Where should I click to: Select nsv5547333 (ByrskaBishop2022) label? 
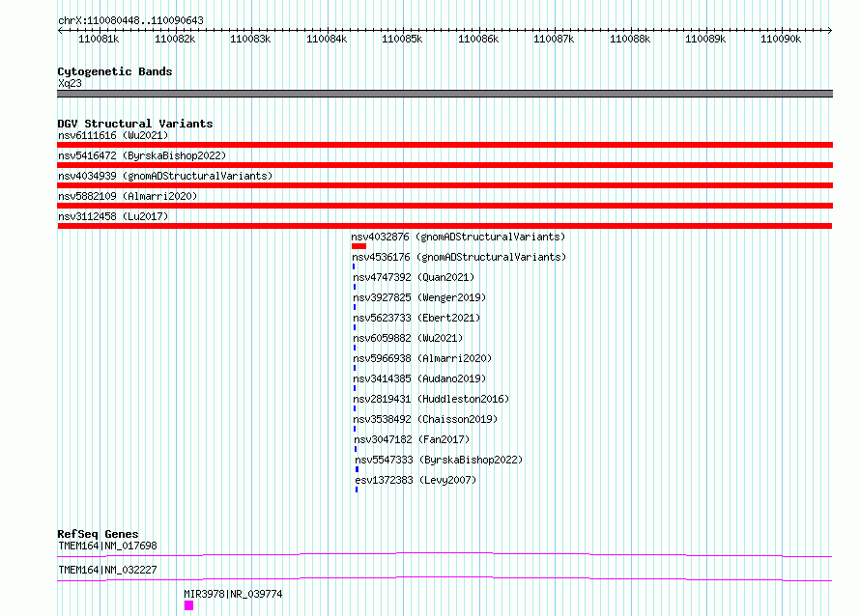click(439, 460)
